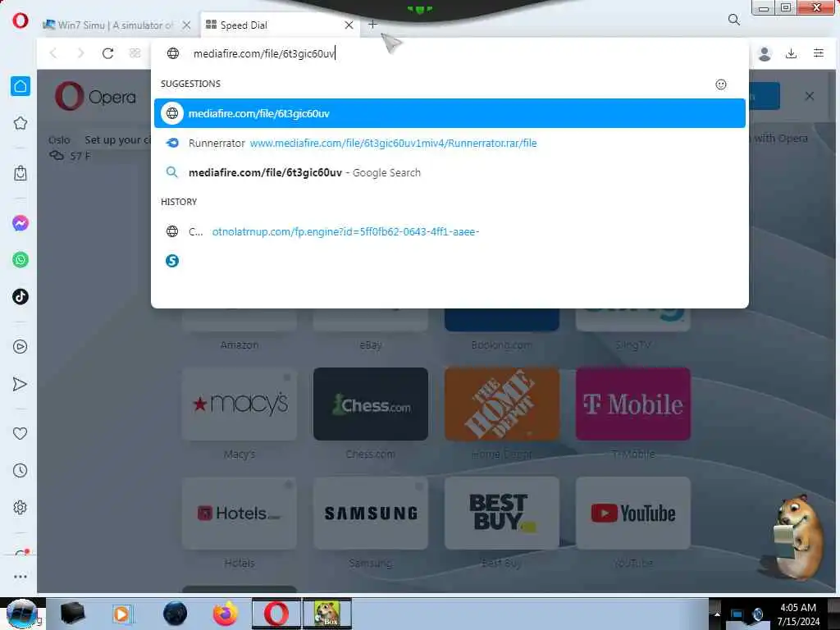Go forward to next page

[x=80, y=53]
